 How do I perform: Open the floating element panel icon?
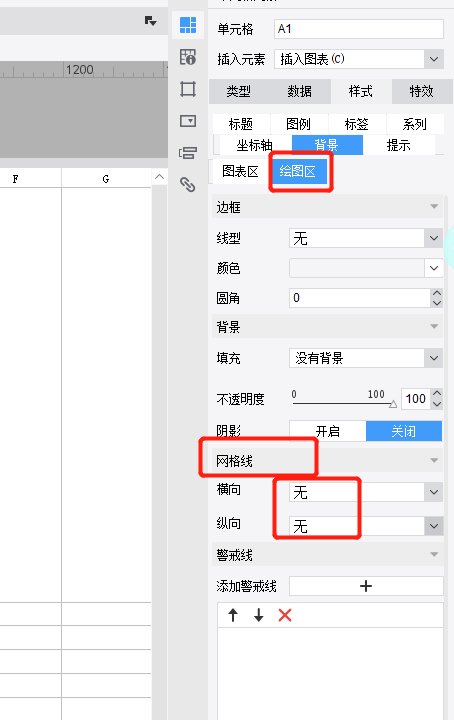pyautogui.click(x=188, y=89)
